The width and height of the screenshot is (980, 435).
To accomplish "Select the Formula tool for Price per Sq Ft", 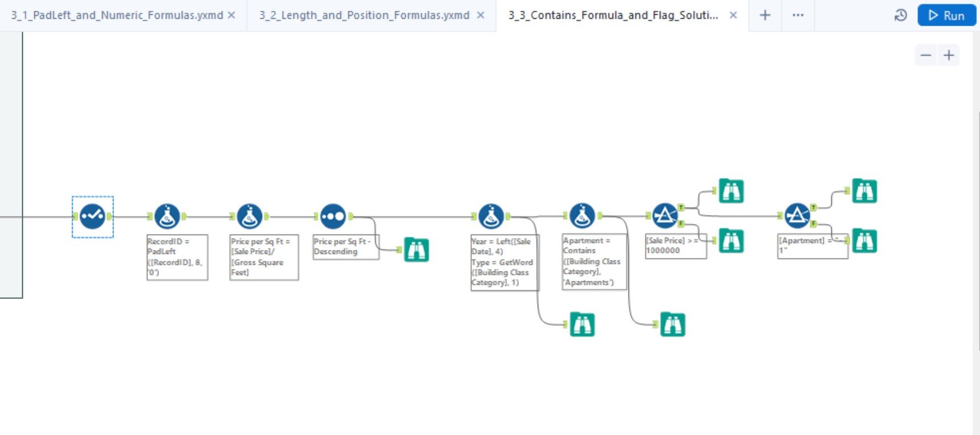I will (250, 216).
